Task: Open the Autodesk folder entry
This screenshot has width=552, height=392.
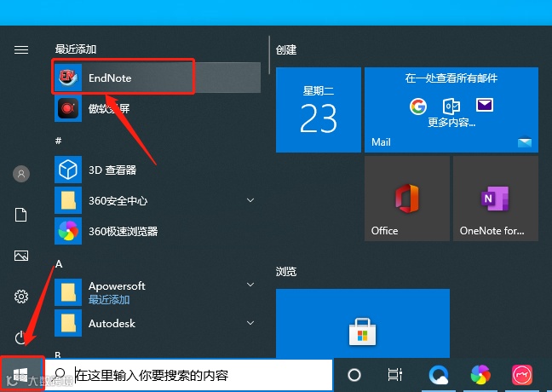Action: (158, 323)
